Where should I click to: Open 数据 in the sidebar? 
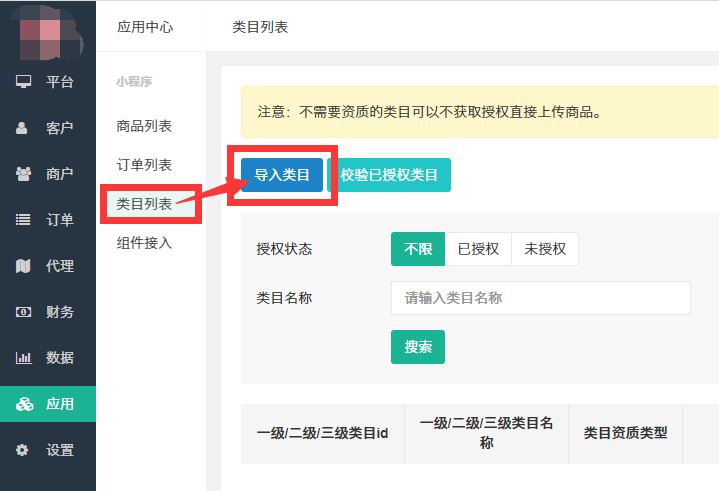(x=48, y=358)
